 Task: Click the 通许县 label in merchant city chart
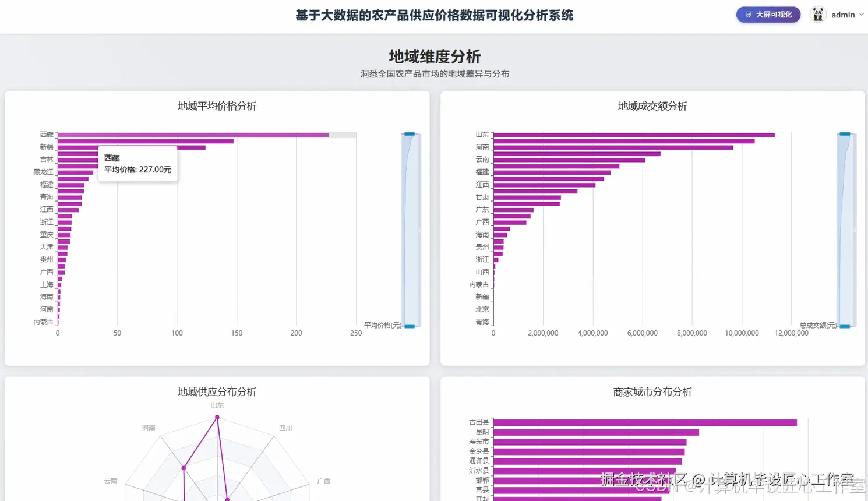click(x=479, y=460)
